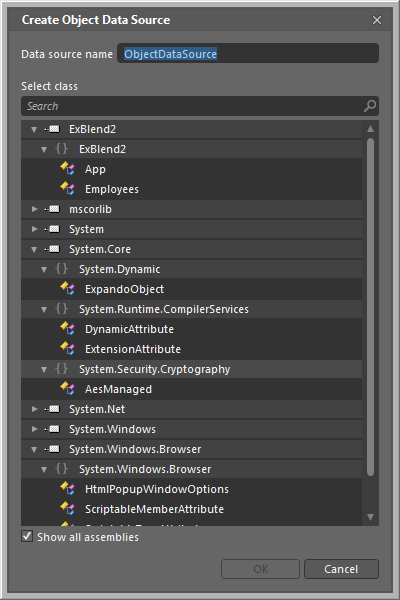Image resolution: width=400 pixels, height=600 pixels.
Task: Close the Create Object Data Source dialog
Action: click(377, 20)
